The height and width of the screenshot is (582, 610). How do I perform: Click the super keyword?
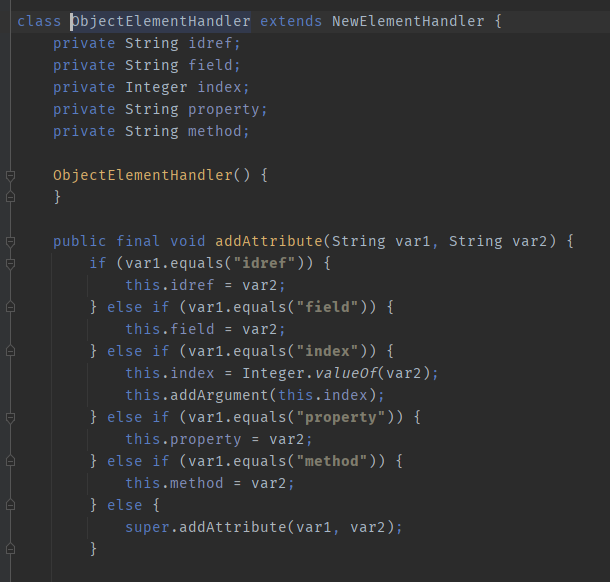pyautogui.click(x=147, y=527)
